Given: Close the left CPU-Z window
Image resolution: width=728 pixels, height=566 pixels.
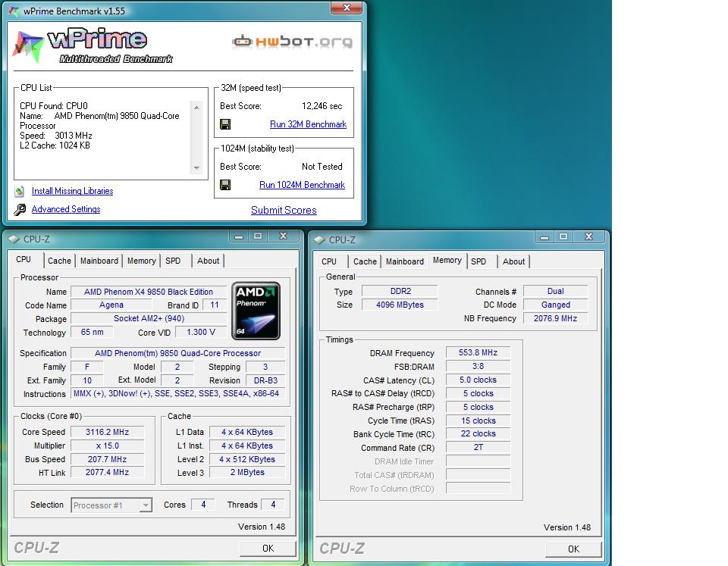Looking at the screenshot, I should 283,236.
